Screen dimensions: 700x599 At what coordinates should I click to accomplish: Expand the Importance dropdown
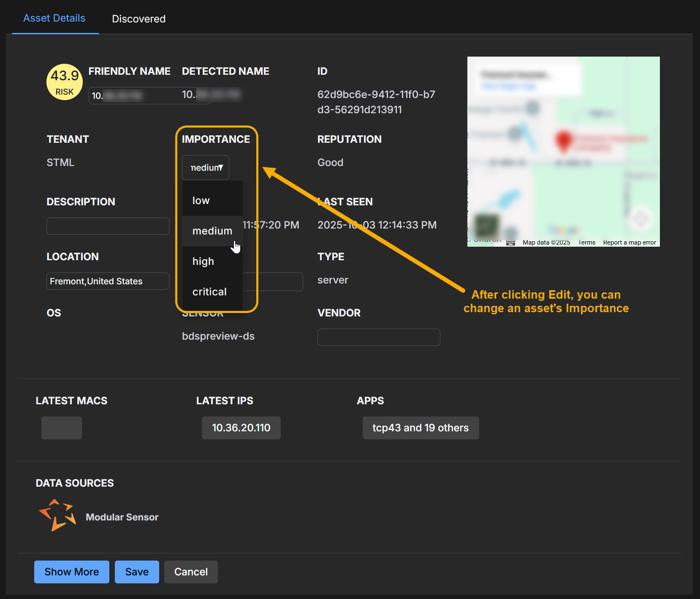coord(206,168)
